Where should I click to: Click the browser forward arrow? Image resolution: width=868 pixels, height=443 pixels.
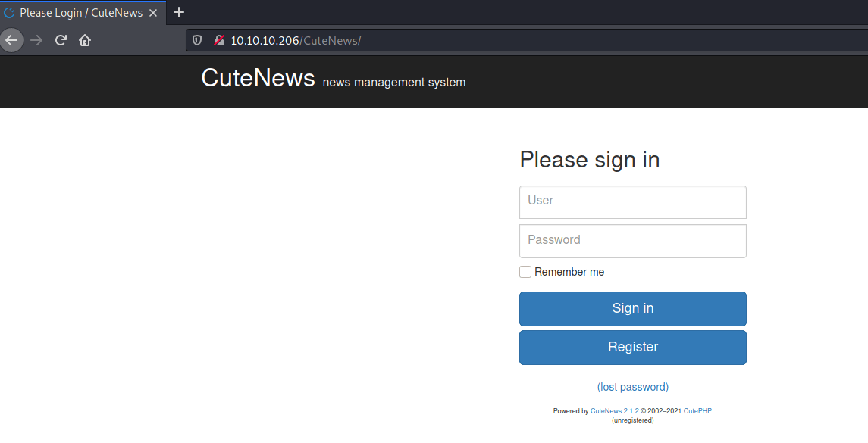(36, 40)
